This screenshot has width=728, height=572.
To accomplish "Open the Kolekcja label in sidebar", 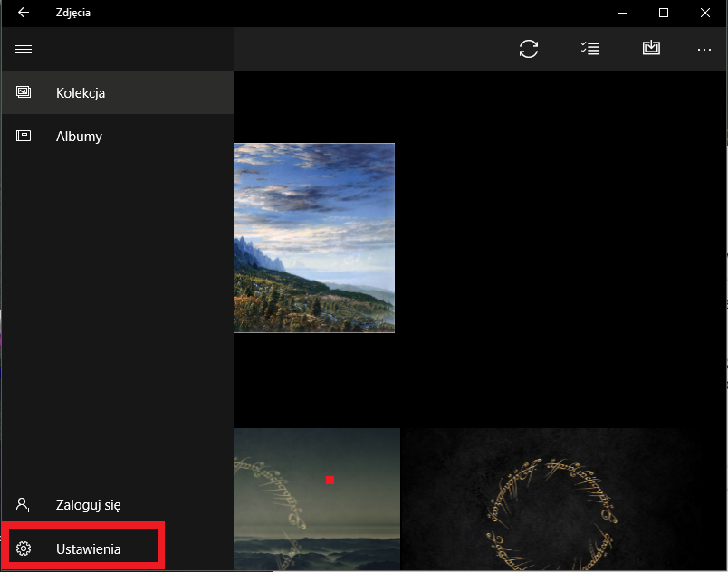I will pos(81,93).
